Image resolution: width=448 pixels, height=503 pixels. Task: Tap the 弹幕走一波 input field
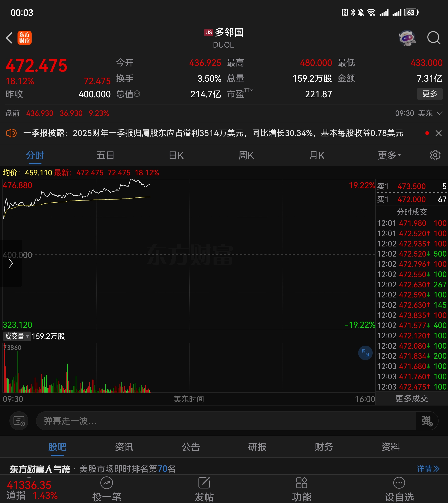(x=226, y=421)
